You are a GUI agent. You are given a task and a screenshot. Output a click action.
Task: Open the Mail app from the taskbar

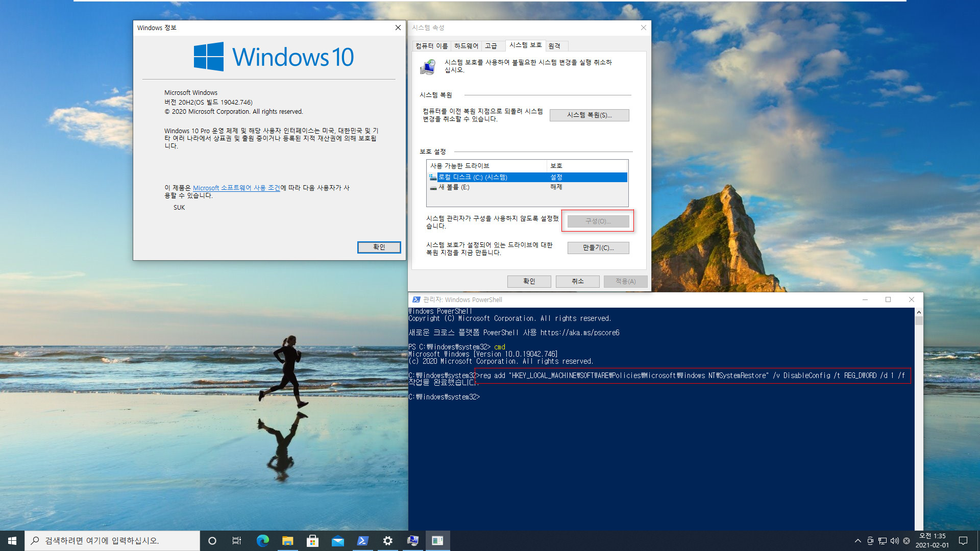pos(337,541)
